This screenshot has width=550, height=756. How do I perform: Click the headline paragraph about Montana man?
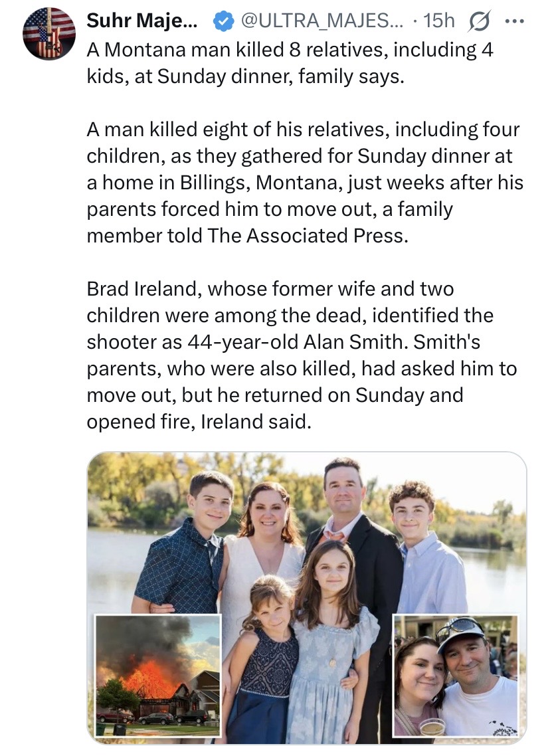[290, 63]
